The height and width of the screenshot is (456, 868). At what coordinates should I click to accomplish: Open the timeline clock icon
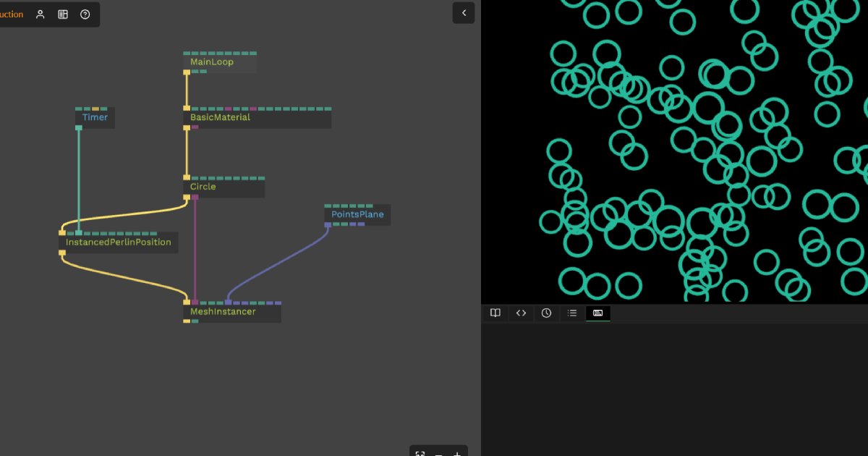546,313
